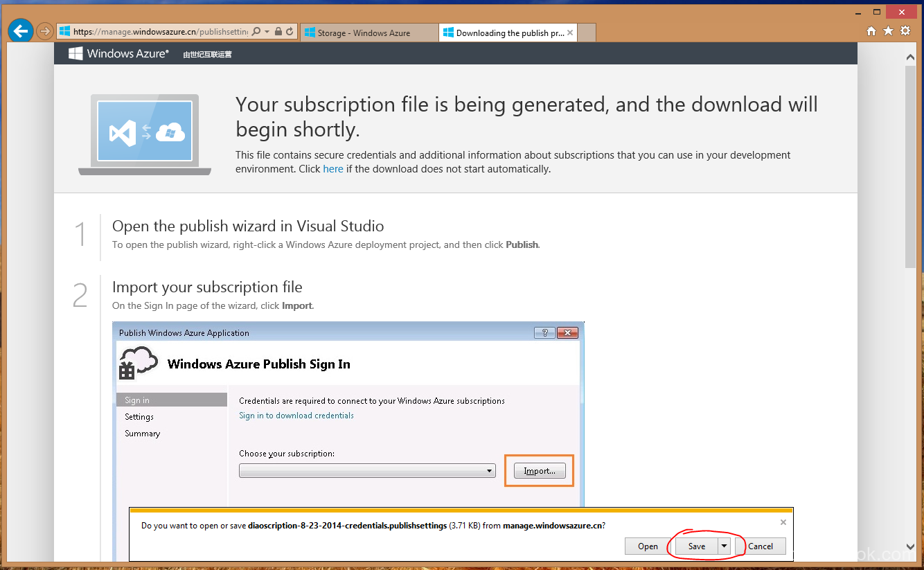924x570 pixels.
Task: Click Save in the download prompt
Action: [696, 546]
